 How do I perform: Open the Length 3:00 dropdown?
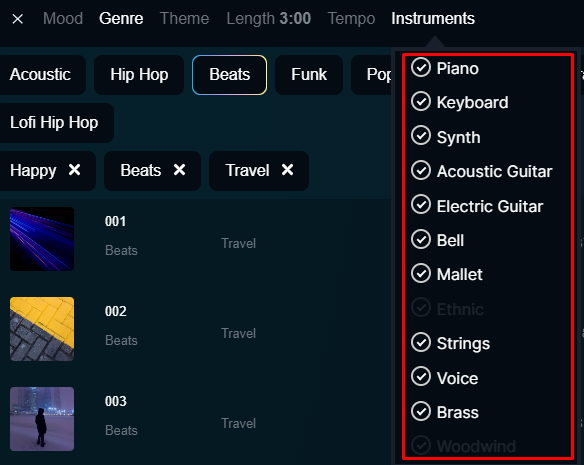pyautogui.click(x=269, y=18)
